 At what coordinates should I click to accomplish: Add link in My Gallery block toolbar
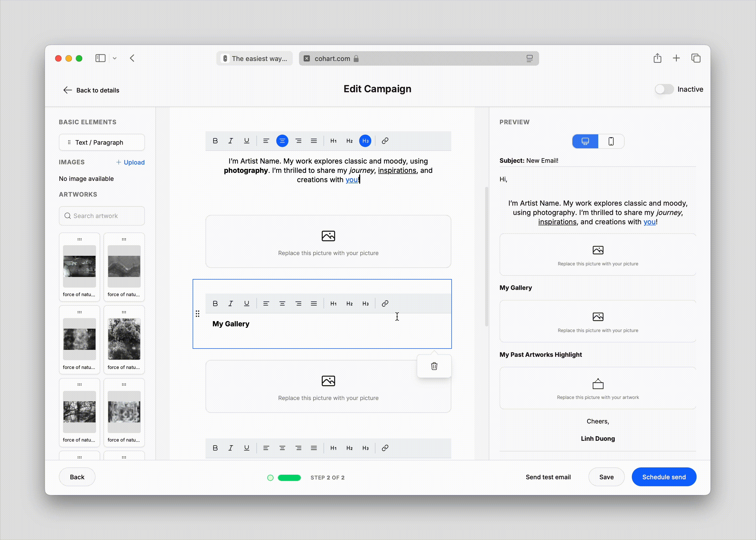385,304
